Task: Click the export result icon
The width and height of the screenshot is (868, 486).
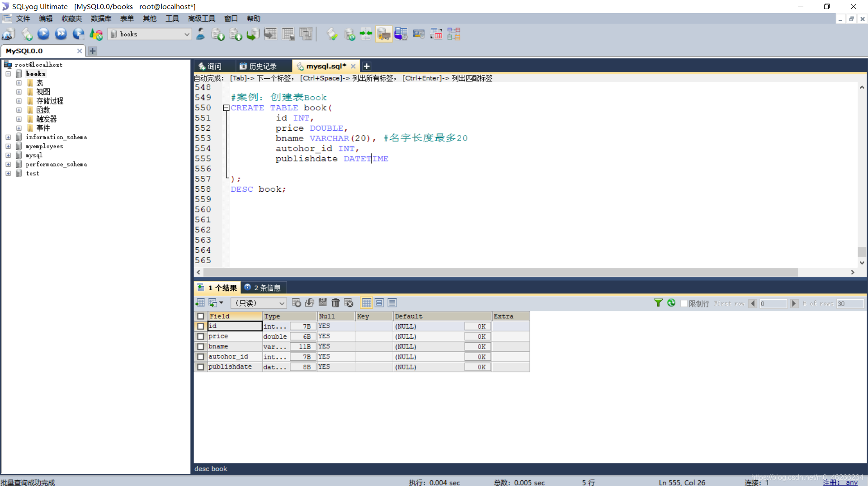Action: (x=200, y=303)
